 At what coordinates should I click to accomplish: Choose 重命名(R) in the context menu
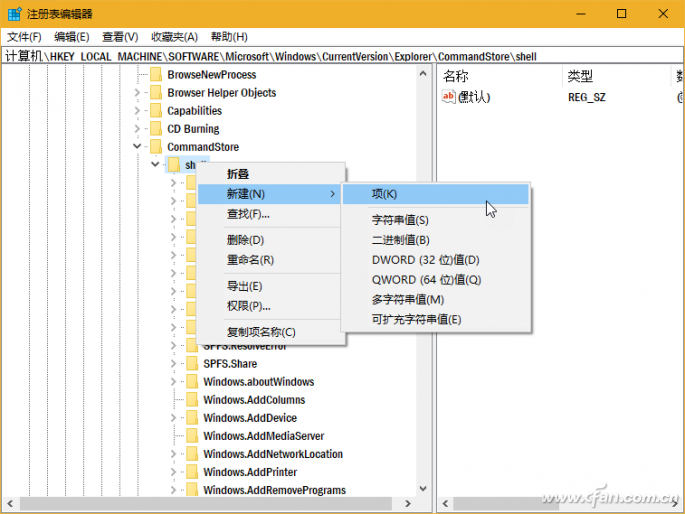[270, 260]
